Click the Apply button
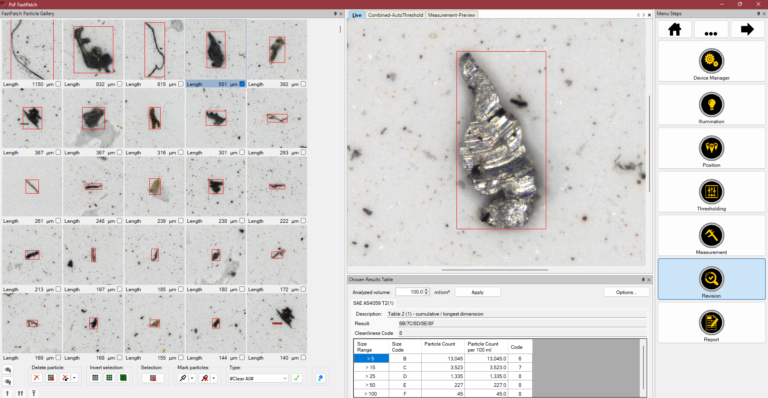Image resolution: width=768 pixels, height=398 pixels. (x=478, y=292)
